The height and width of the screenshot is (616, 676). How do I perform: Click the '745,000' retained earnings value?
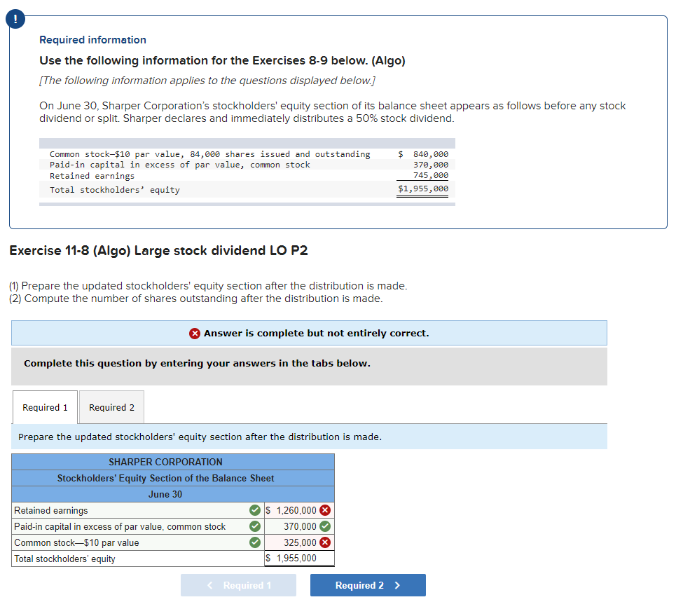pyautogui.click(x=431, y=176)
